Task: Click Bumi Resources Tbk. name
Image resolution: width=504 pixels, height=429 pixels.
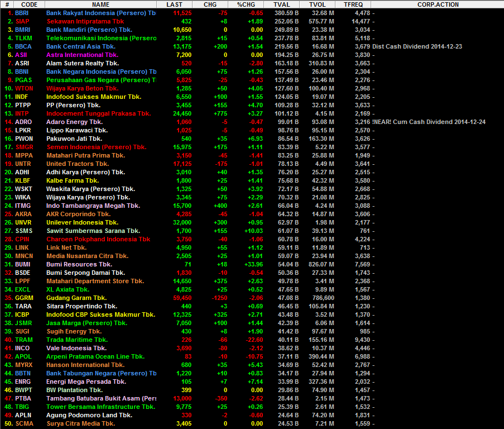Action: [79, 264]
